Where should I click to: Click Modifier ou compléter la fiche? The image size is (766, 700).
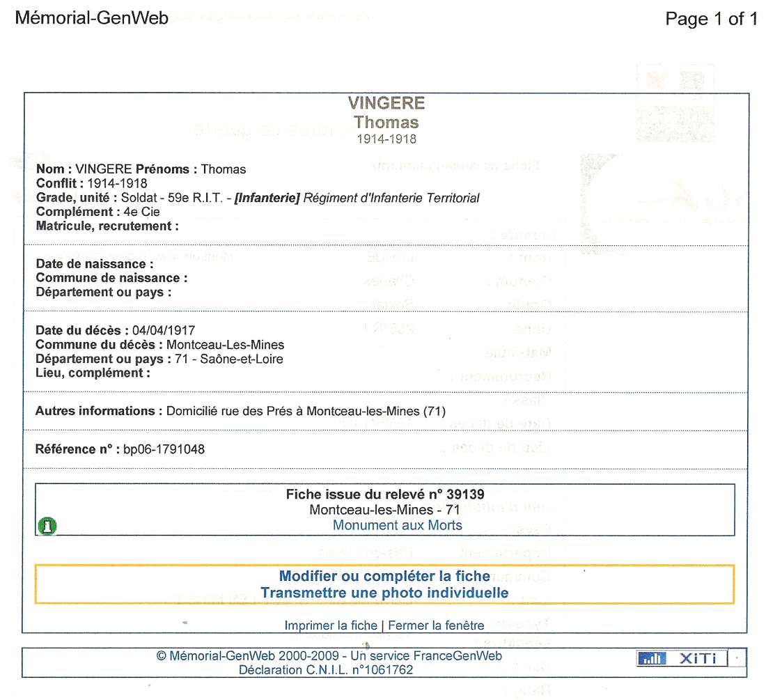pyautogui.click(x=384, y=576)
